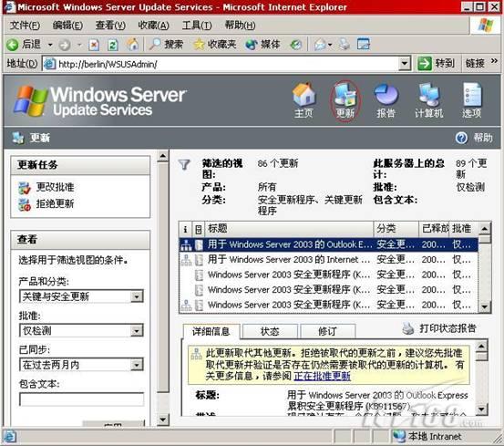Click the 帮助 help question mark icon
Image resolution: width=504 pixels, height=446 pixels.
[461, 138]
